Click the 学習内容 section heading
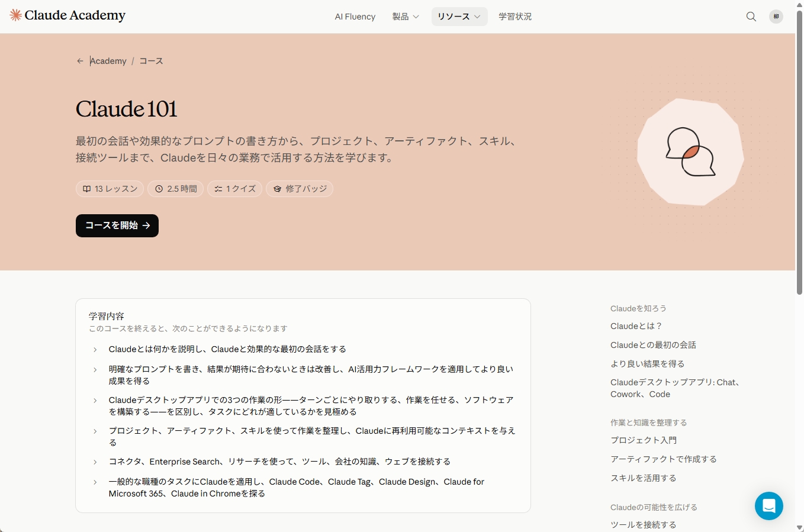The width and height of the screenshot is (804, 532). [x=107, y=316]
